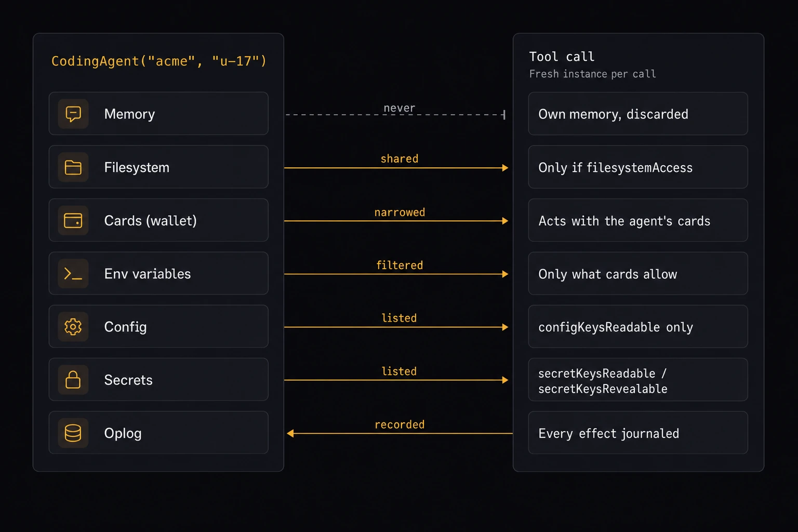Click the shared connector label
Image resolution: width=798 pixels, height=532 pixels.
coord(400,159)
